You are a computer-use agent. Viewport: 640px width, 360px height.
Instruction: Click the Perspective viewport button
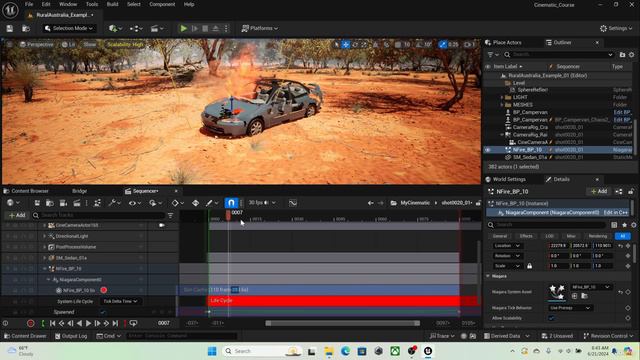[x=37, y=44]
